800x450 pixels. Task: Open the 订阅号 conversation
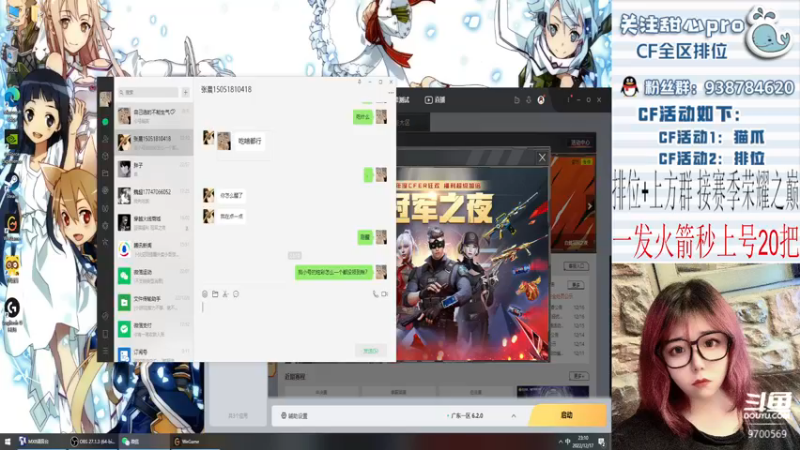[x=154, y=353]
